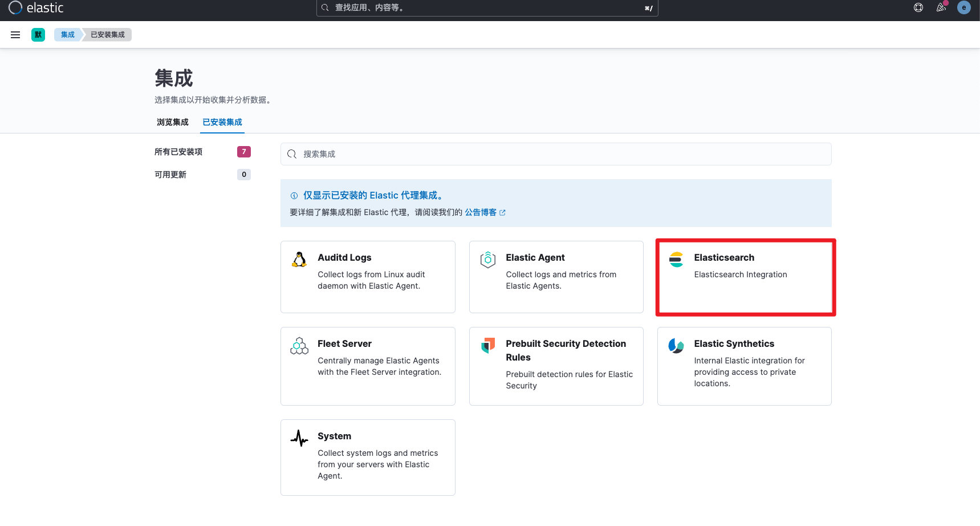Click the 仅显示已安装的 Elastic 代理集成 callout title
This screenshot has height=526, width=980.
click(373, 196)
